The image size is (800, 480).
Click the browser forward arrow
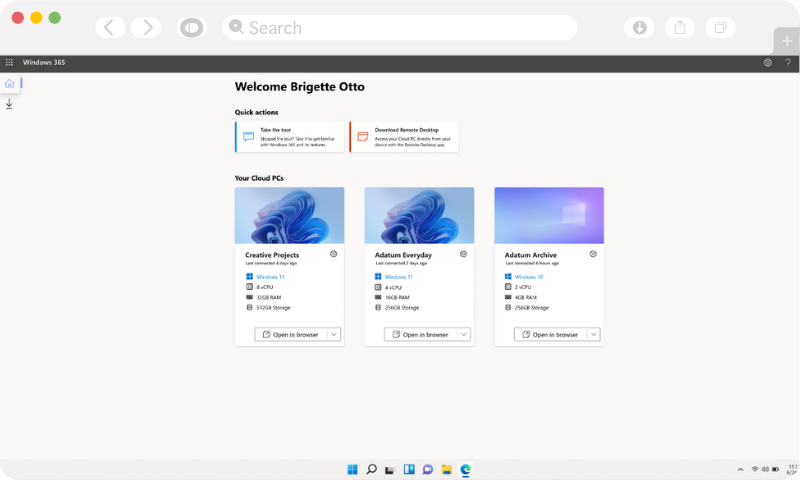pyautogui.click(x=146, y=28)
